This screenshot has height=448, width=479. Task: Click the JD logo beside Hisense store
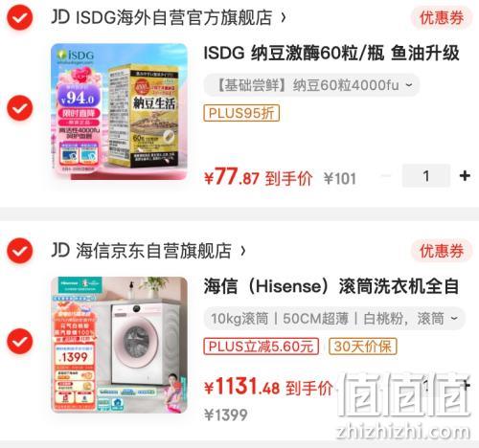tap(60, 250)
